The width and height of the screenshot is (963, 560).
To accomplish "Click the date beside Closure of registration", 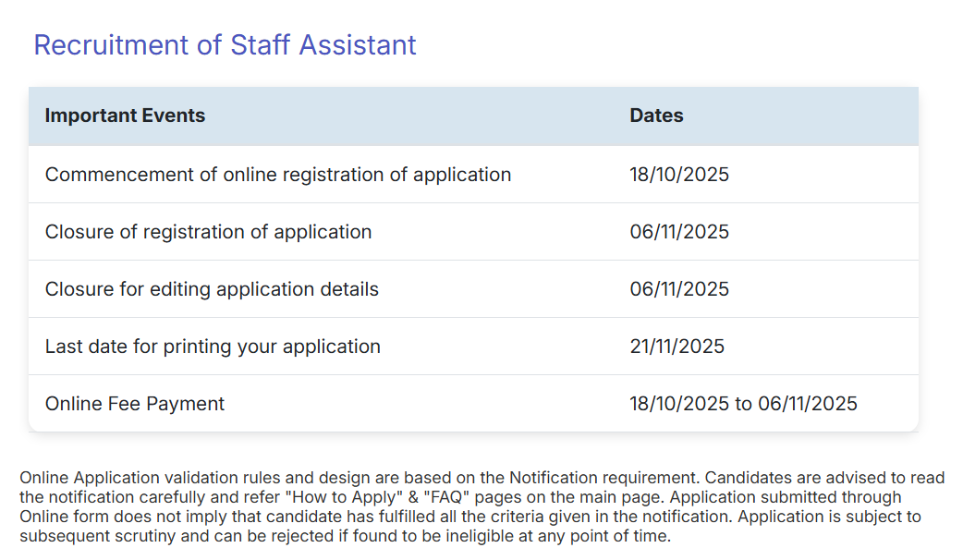I will [679, 232].
